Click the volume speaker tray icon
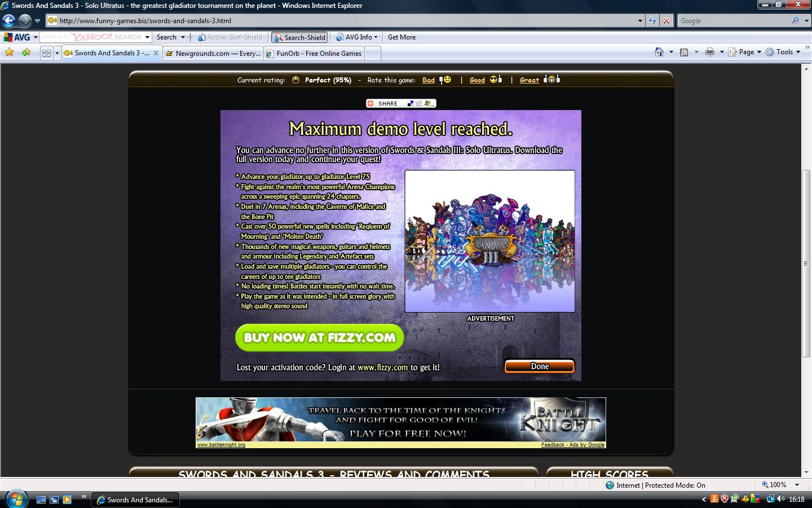The height and width of the screenshot is (508, 812). coord(781,499)
